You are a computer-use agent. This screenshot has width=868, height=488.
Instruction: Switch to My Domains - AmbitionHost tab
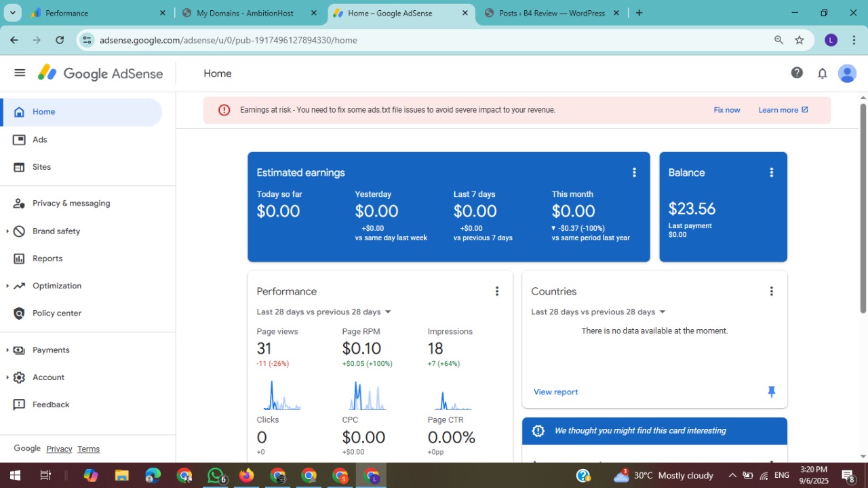click(250, 13)
